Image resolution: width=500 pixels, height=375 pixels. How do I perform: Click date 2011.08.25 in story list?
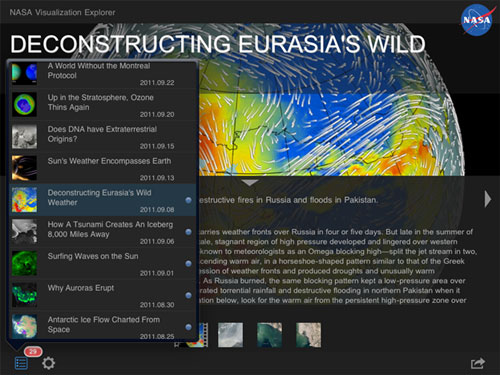157,336
